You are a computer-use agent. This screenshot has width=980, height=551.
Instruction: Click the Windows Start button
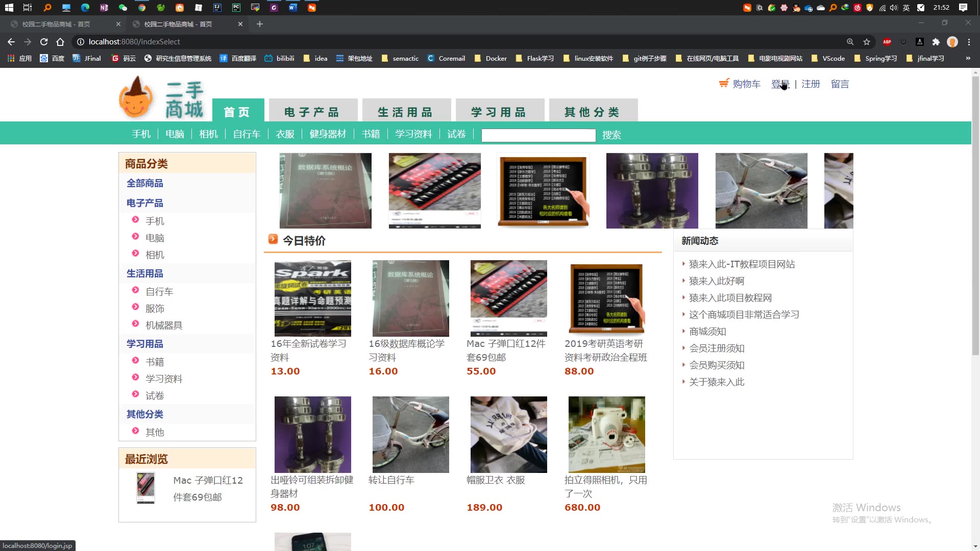coord(9,8)
